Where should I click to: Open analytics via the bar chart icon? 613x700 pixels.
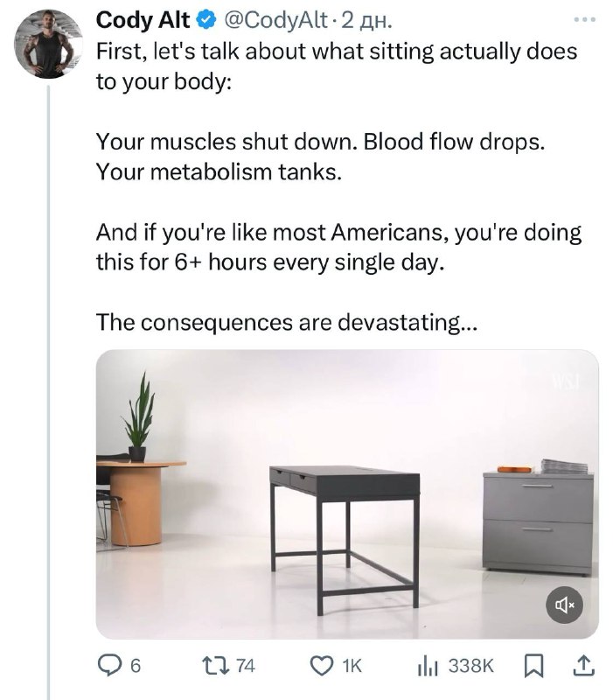coord(427,666)
